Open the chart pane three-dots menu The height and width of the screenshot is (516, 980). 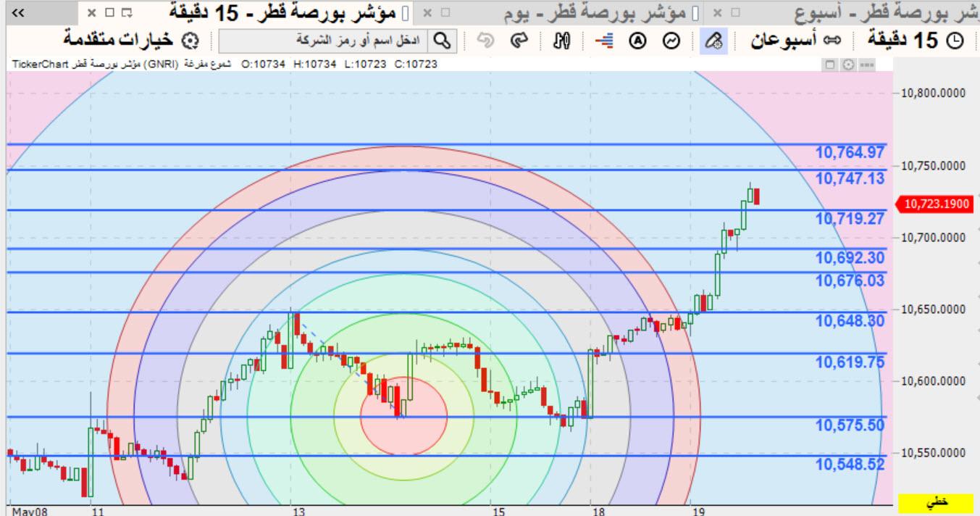866,65
